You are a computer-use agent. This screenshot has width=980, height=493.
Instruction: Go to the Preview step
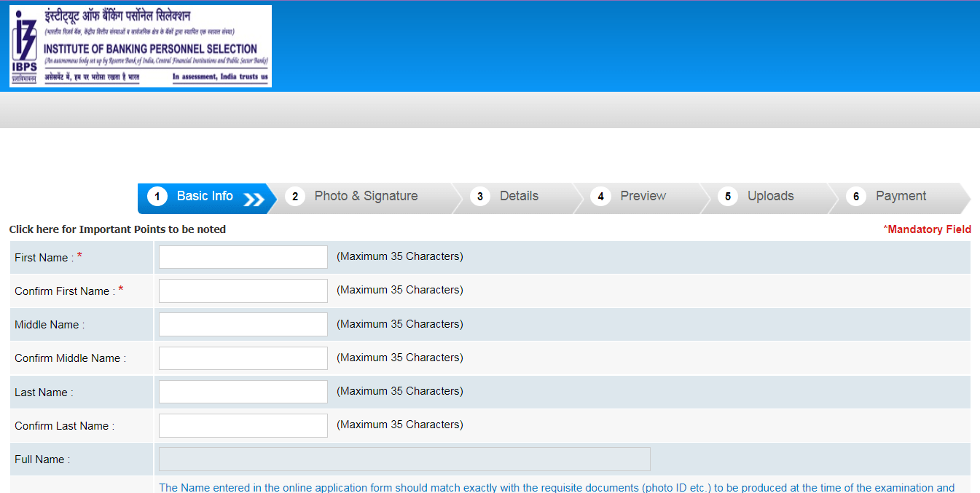click(x=643, y=197)
